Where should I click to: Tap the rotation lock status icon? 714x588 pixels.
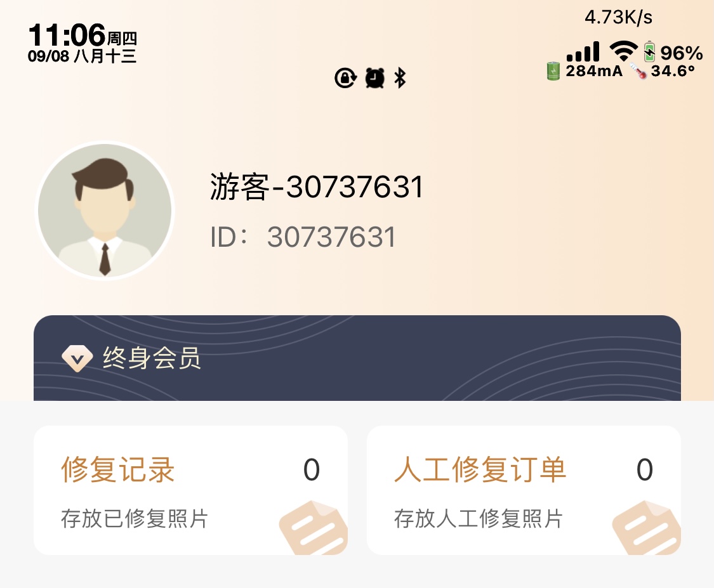click(x=346, y=78)
